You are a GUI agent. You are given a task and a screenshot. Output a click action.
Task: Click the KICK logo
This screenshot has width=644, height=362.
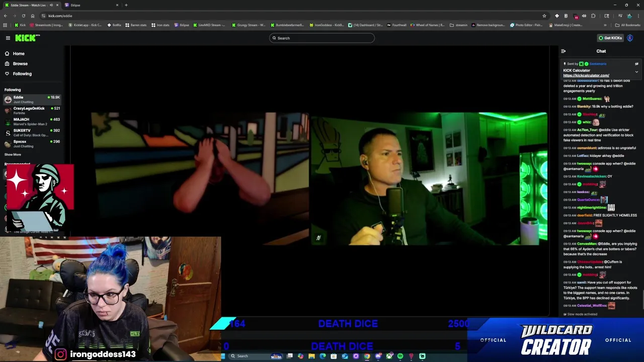(27, 38)
